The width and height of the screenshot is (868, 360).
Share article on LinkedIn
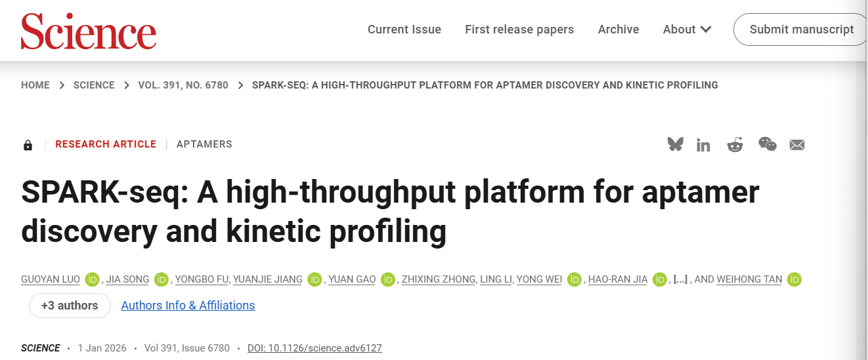(703, 145)
